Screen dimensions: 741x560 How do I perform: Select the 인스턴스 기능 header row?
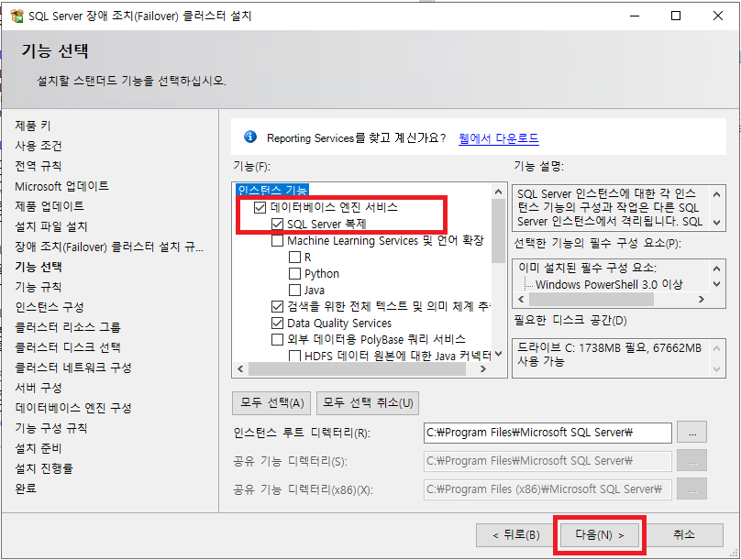point(272,190)
